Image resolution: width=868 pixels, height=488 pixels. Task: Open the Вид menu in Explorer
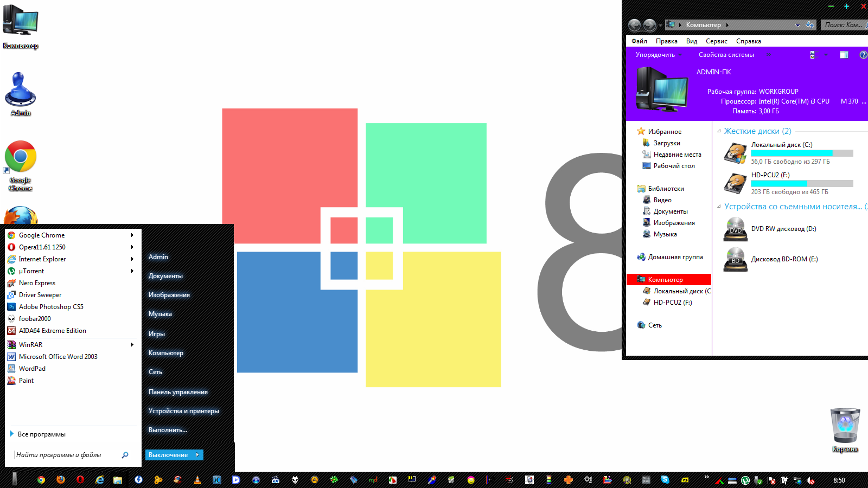[x=691, y=41]
